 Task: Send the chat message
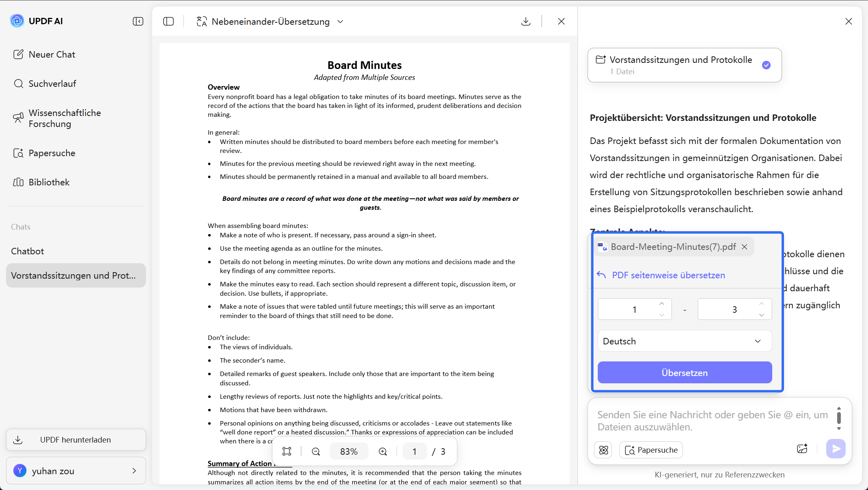836,449
